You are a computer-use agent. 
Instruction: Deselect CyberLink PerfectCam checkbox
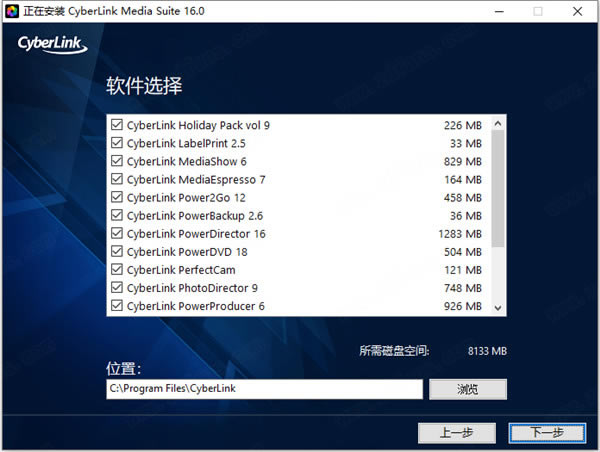tap(117, 270)
